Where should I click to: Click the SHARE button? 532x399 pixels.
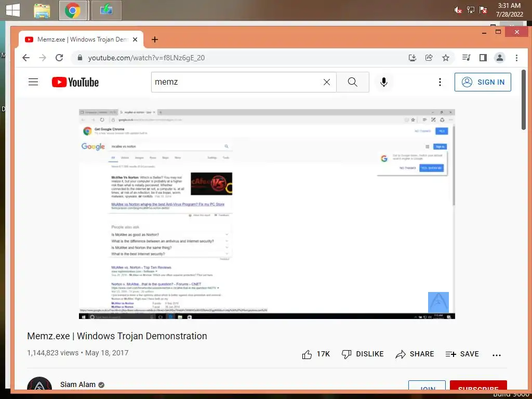(415, 354)
